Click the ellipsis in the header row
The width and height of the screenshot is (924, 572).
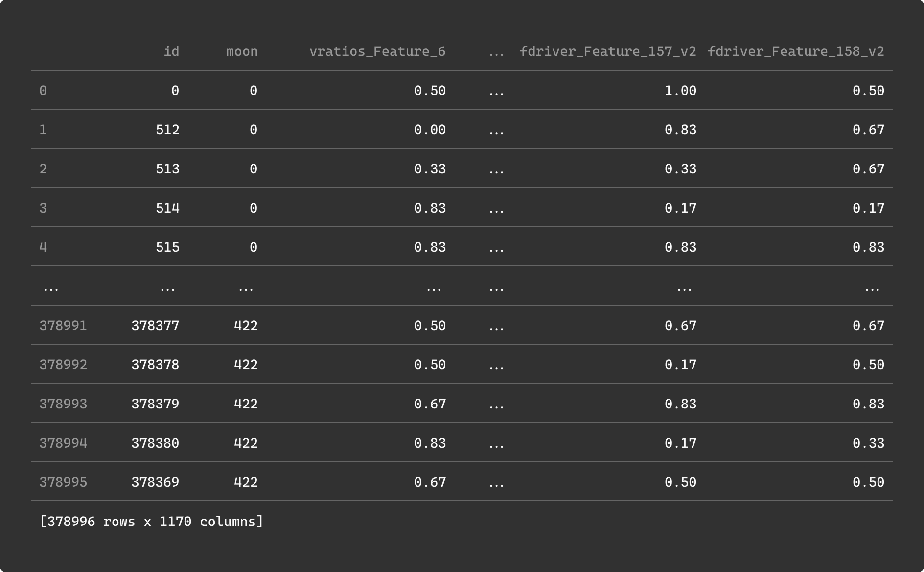click(496, 52)
